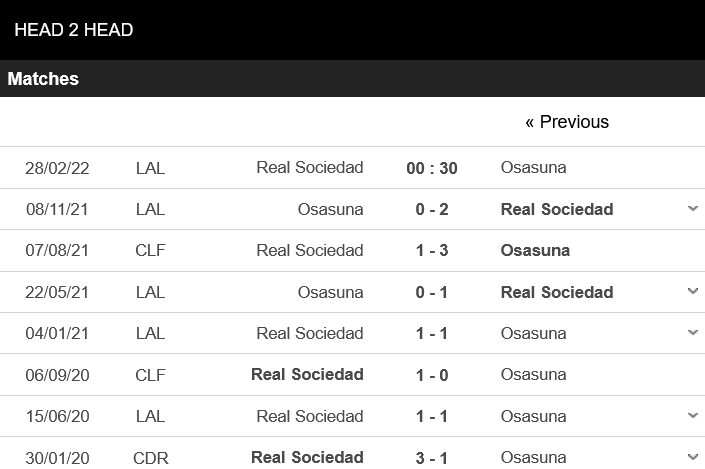Expand the 30/01/20 CDR match chevron
The image size is (705, 469).
click(x=693, y=457)
